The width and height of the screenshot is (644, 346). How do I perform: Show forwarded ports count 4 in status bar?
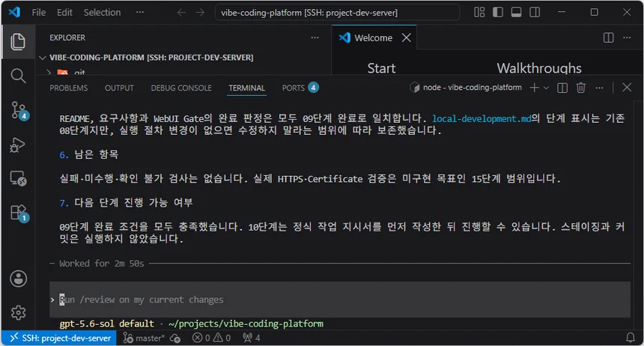click(252, 339)
